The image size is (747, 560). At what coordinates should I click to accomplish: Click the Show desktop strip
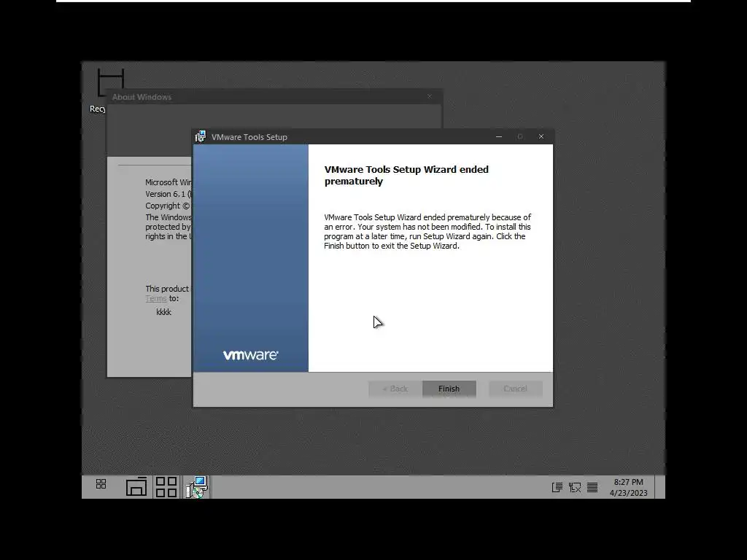click(x=659, y=486)
